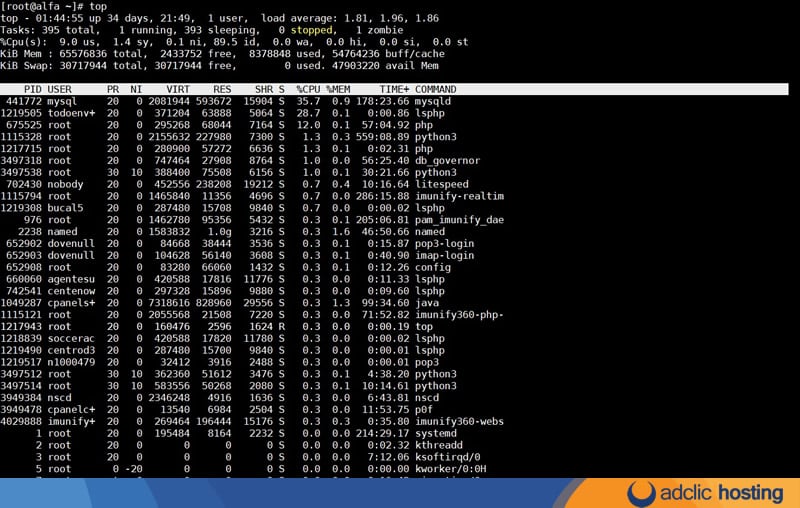Select the 'config' command entry
This screenshot has height=508, width=800.
coord(433,267)
